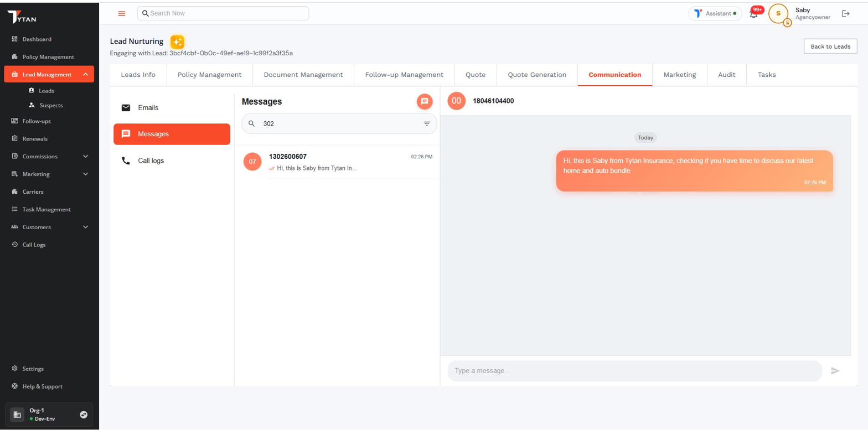Open the Saby user avatar
868x434 pixels.
click(778, 14)
